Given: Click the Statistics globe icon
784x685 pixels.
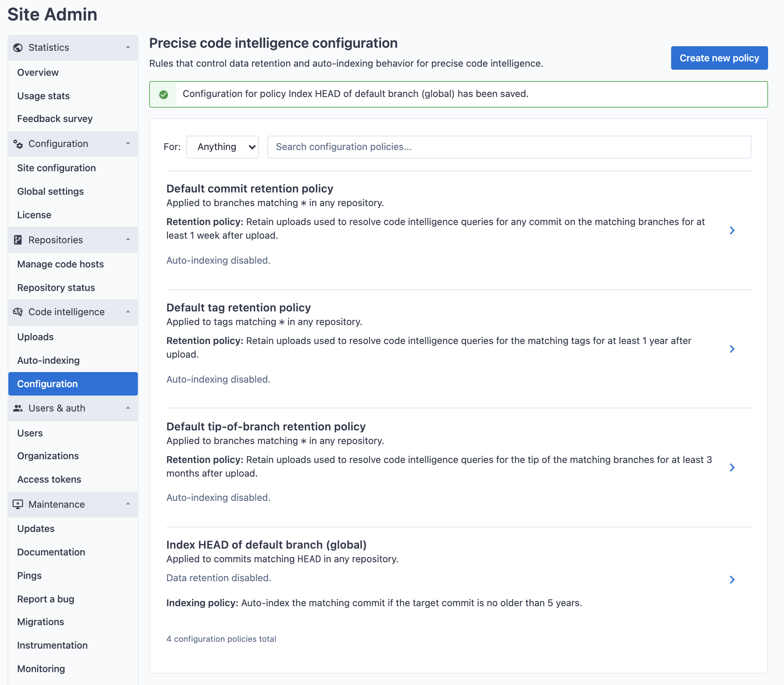Looking at the screenshot, I should pyautogui.click(x=17, y=47).
